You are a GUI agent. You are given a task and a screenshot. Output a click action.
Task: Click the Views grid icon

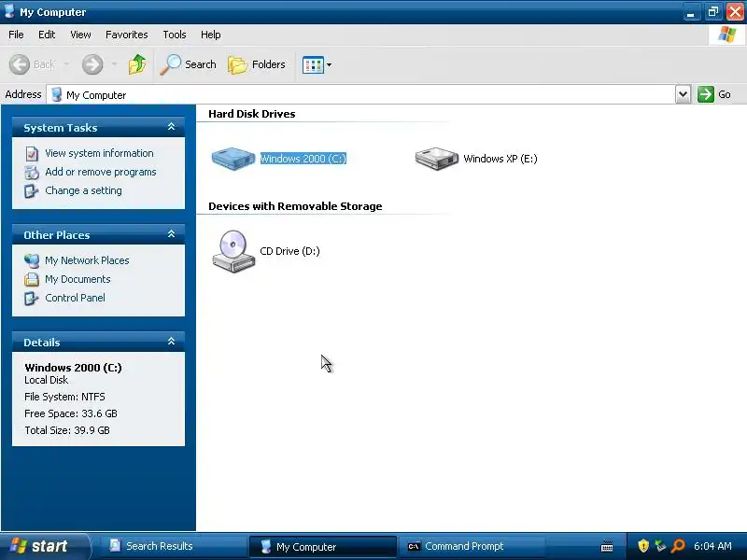tap(313, 64)
